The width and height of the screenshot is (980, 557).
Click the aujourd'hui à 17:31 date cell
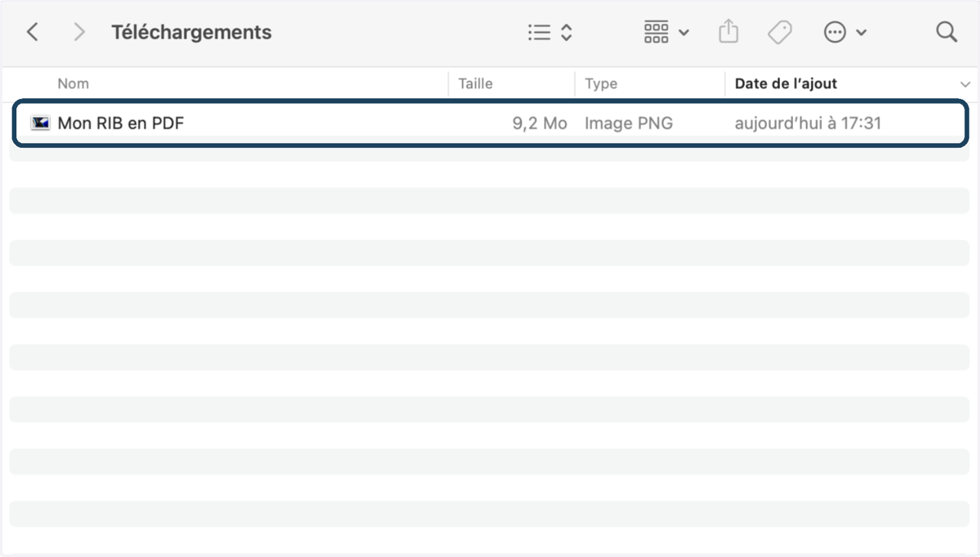[808, 123]
